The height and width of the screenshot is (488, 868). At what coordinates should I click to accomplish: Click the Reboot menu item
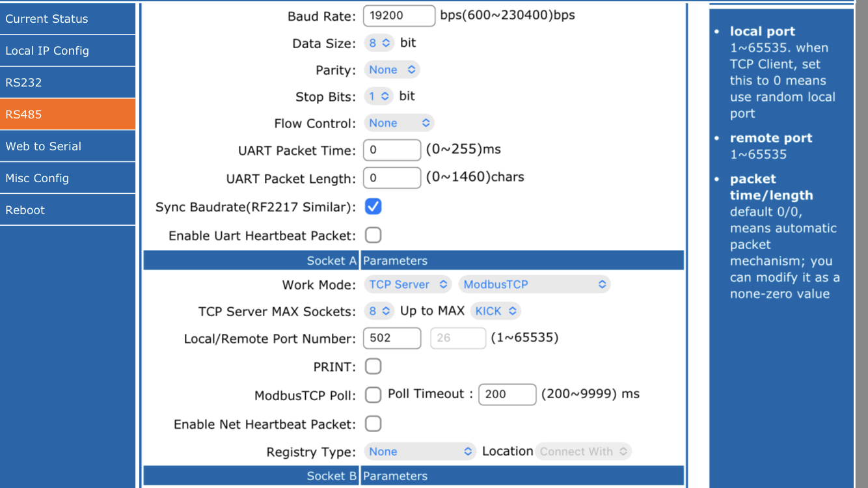pos(68,210)
